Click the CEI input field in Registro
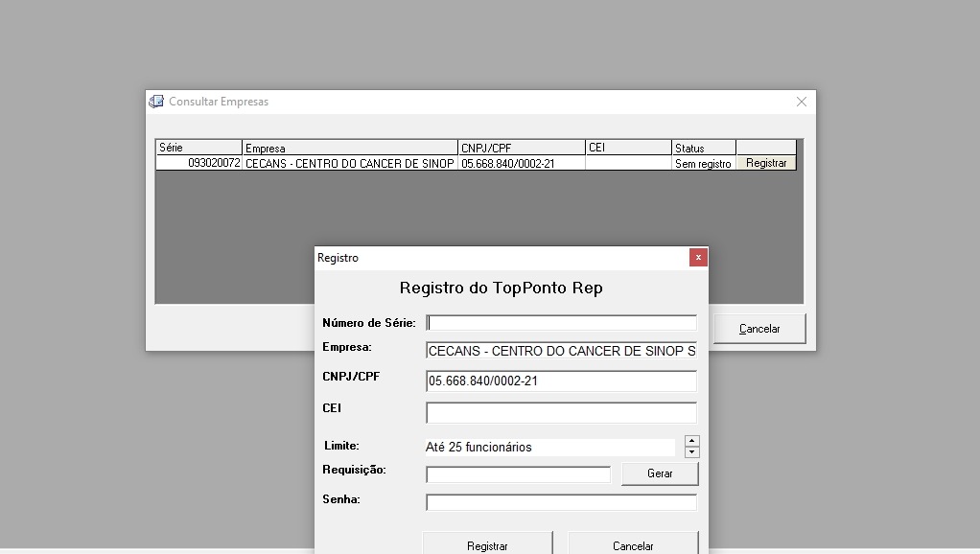This screenshot has height=554, width=980. (561, 413)
